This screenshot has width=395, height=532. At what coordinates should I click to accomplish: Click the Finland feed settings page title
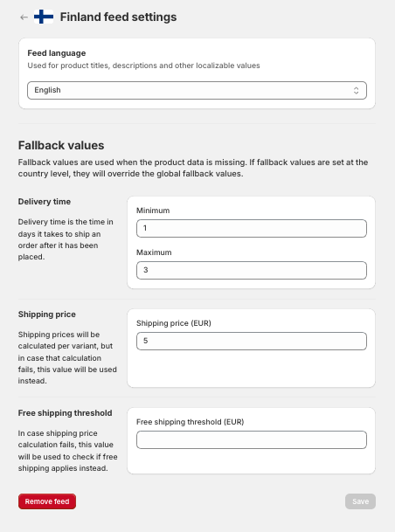coord(119,17)
